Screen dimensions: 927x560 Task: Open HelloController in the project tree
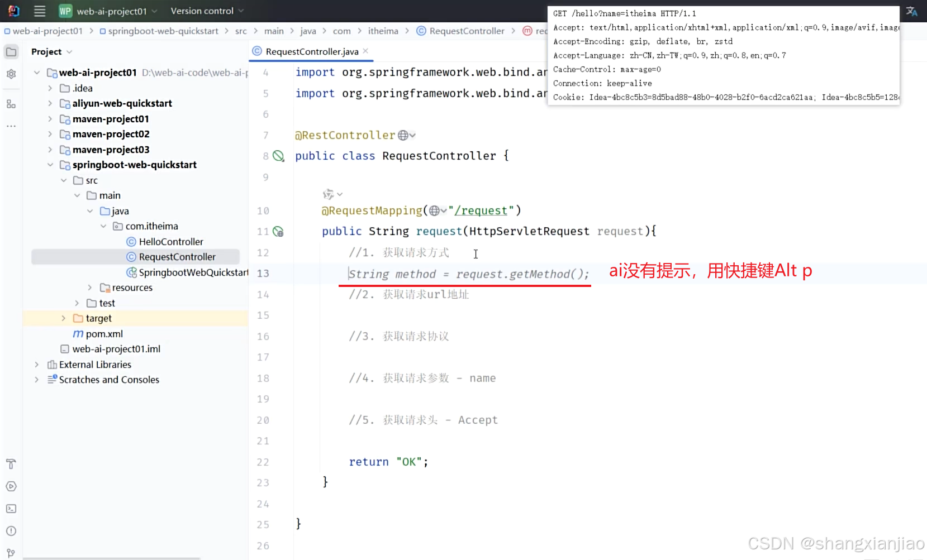[x=171, y=242]
